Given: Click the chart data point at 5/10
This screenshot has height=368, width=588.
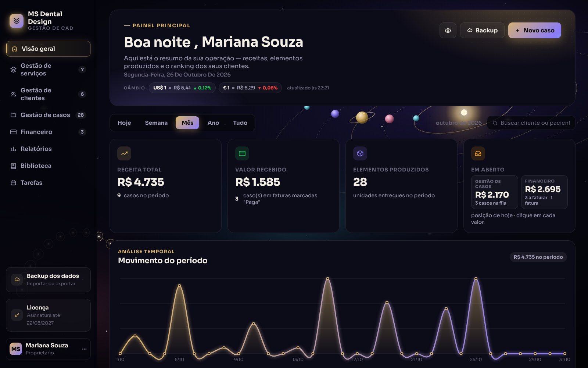Looking at the screenshot, I should tap(179, 286).
